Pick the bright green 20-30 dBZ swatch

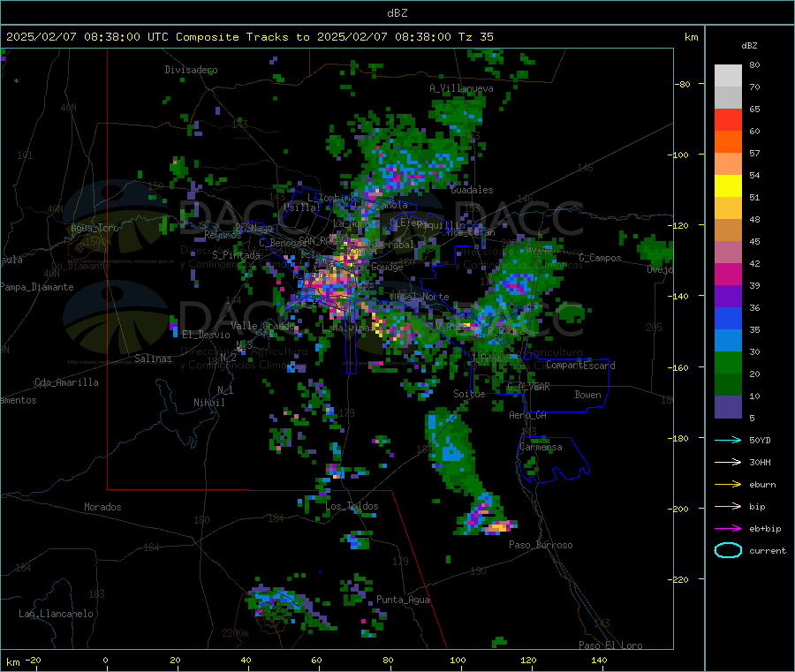tap(728, 362)
